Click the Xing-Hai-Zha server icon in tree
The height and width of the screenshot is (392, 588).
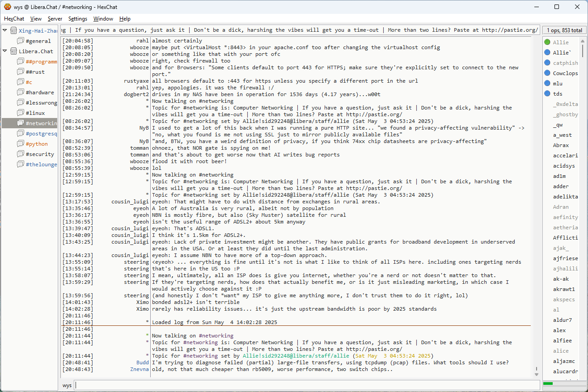(x=13, y=31)
